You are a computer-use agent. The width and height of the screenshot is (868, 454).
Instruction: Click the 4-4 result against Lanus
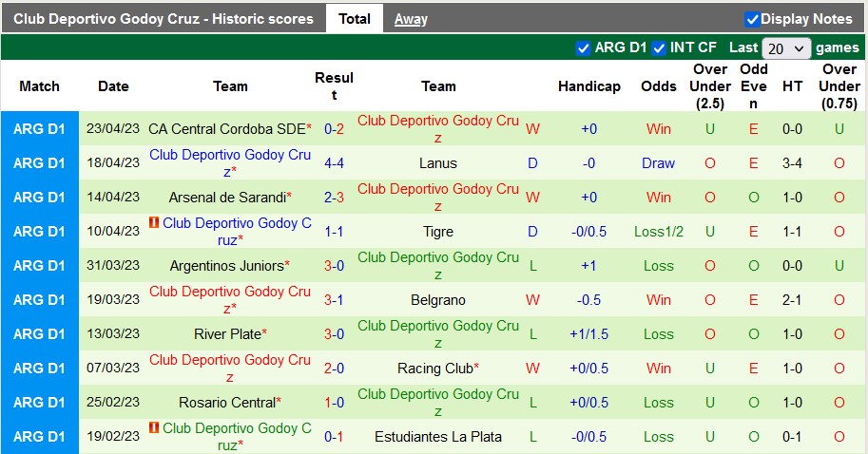[x=334, y=163]
